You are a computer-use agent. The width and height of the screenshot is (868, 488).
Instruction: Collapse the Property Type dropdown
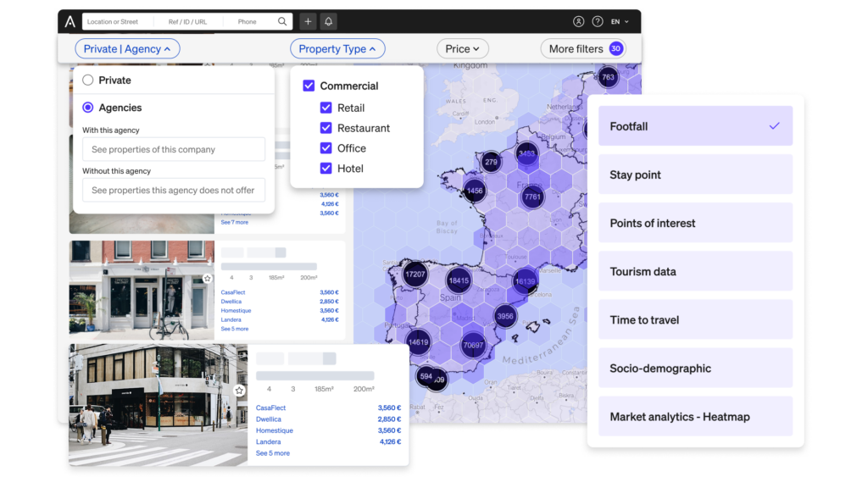pos(337,49)
